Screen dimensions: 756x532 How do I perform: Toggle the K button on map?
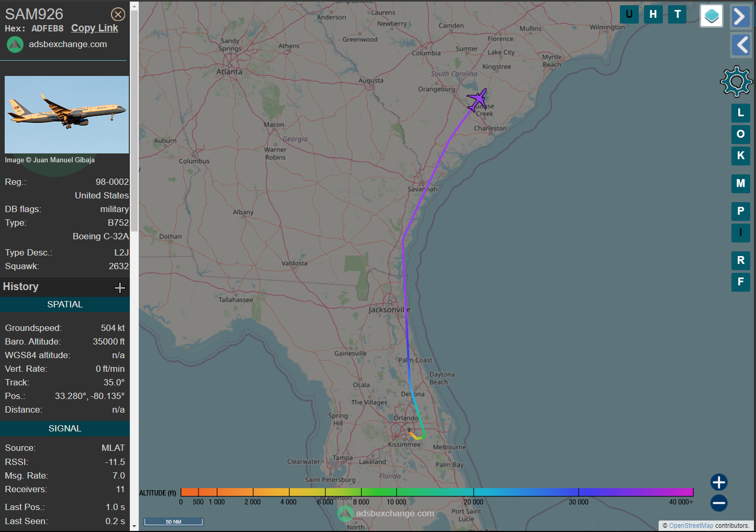[x=740, y=156]
